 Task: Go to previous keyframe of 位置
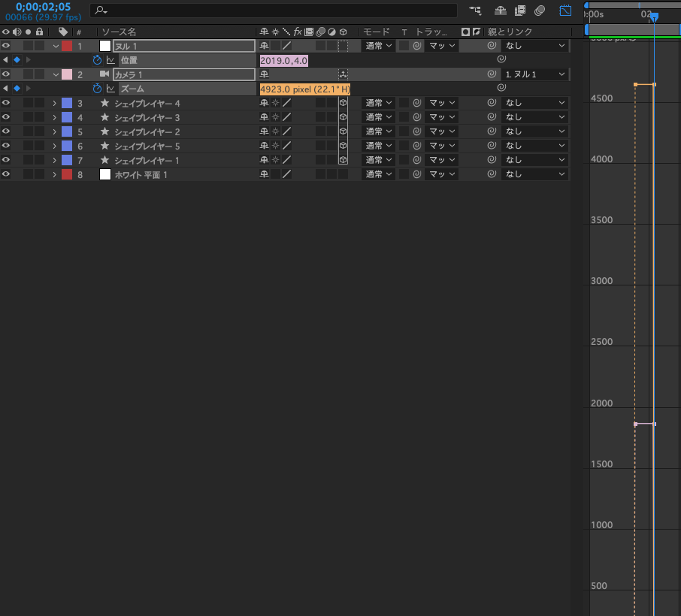pos(6,60)
